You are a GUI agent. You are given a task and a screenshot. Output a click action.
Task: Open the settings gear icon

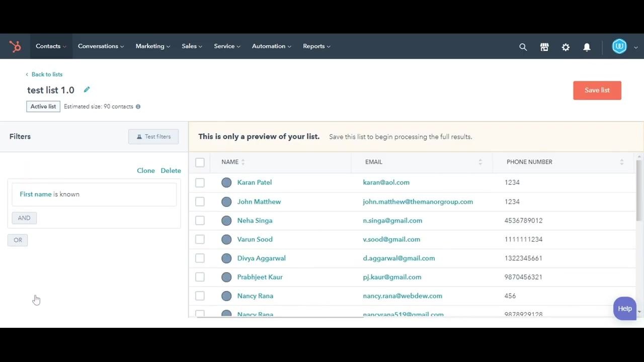coord(566,47)
